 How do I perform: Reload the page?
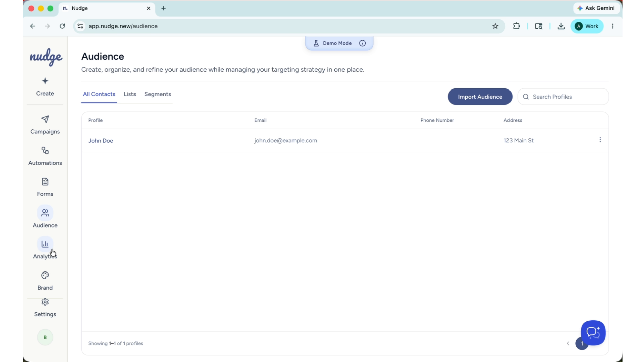[x=62, y=26]
